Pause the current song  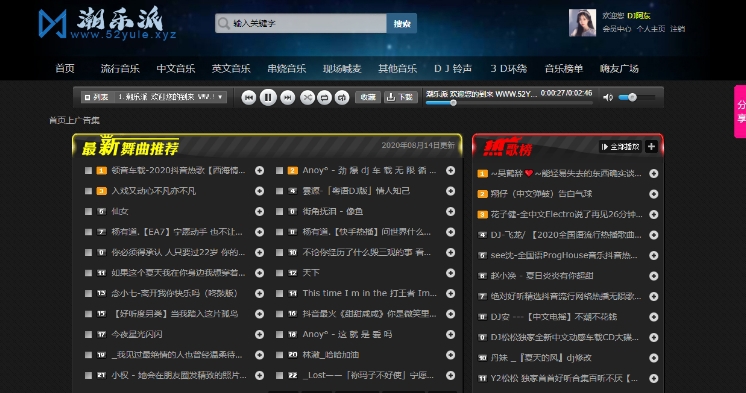point(268,98)
